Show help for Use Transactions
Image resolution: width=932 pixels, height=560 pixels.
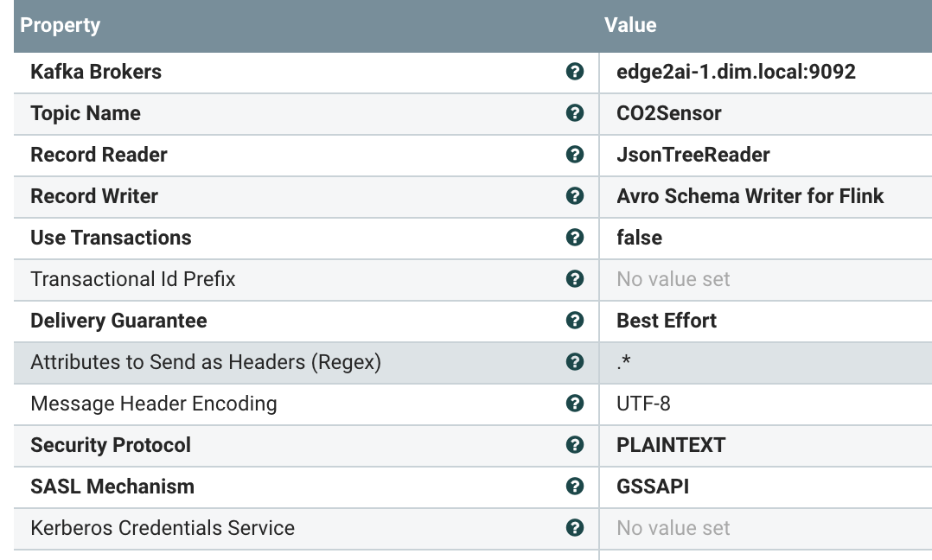[x=574, y=238]
